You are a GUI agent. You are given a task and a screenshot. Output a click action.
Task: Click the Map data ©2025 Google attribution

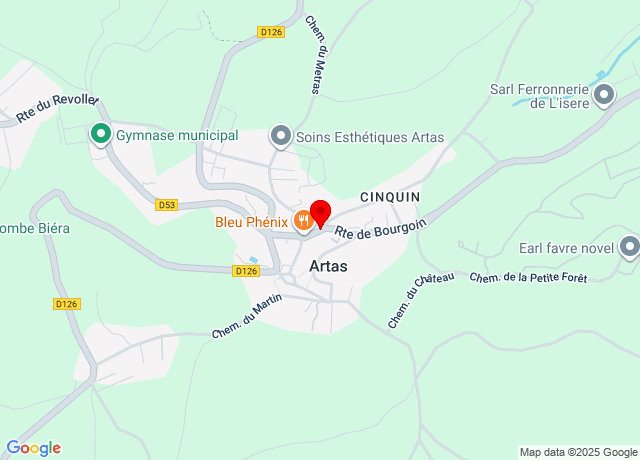[578, 452]
